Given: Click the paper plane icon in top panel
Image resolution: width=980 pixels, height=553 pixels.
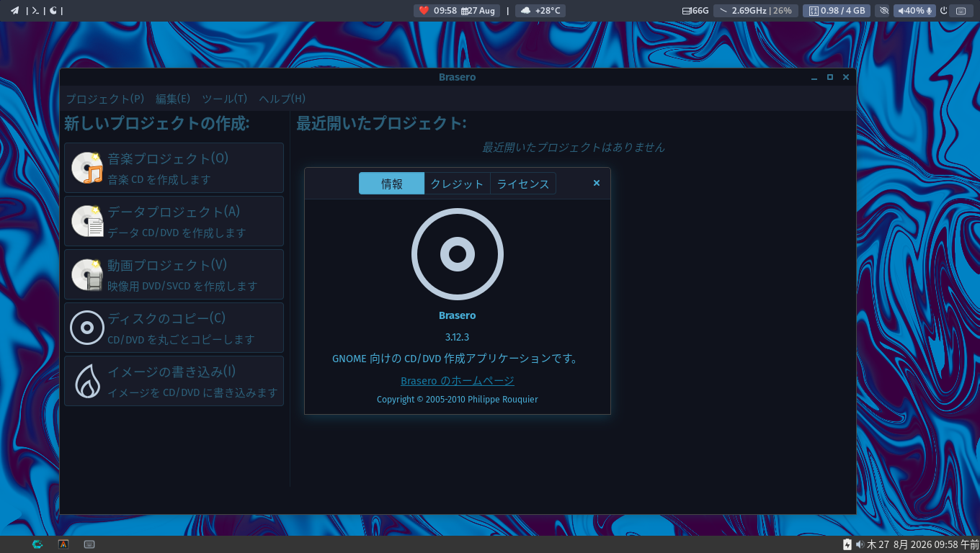Looking at the screenshot, I should pos(14,11).
